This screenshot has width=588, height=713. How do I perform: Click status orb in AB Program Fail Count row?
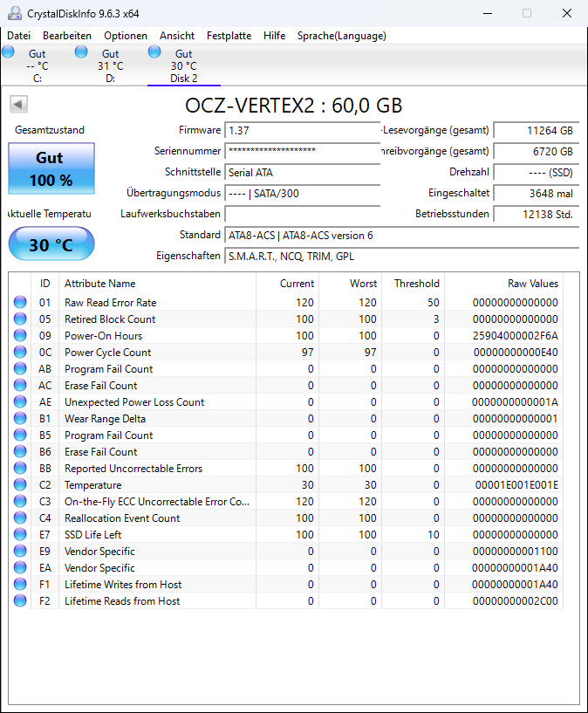click(x=20, y=368)
